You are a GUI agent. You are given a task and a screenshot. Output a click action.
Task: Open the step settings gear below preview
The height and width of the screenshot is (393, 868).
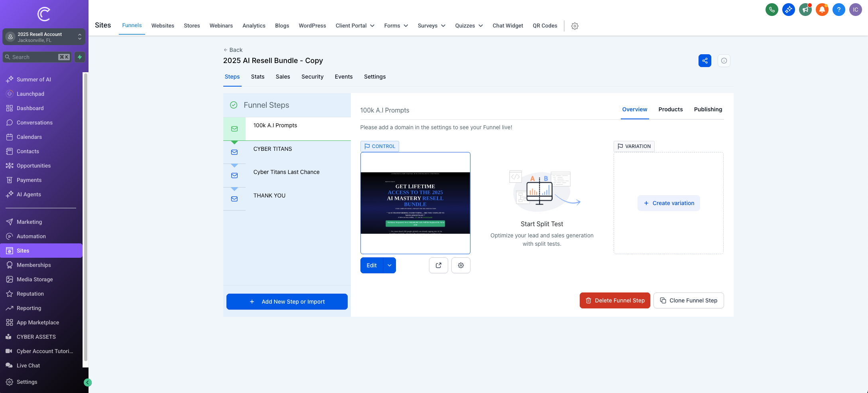tap(461, 265)
